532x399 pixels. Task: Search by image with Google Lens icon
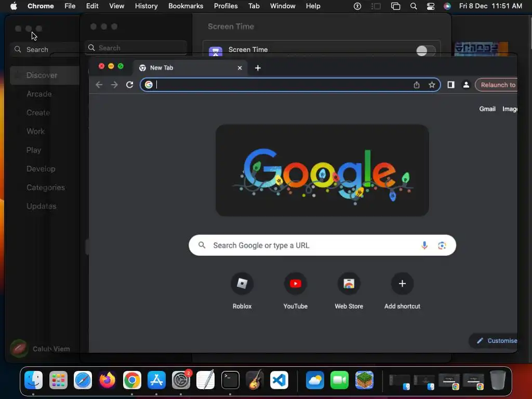(x=442, y=245)
